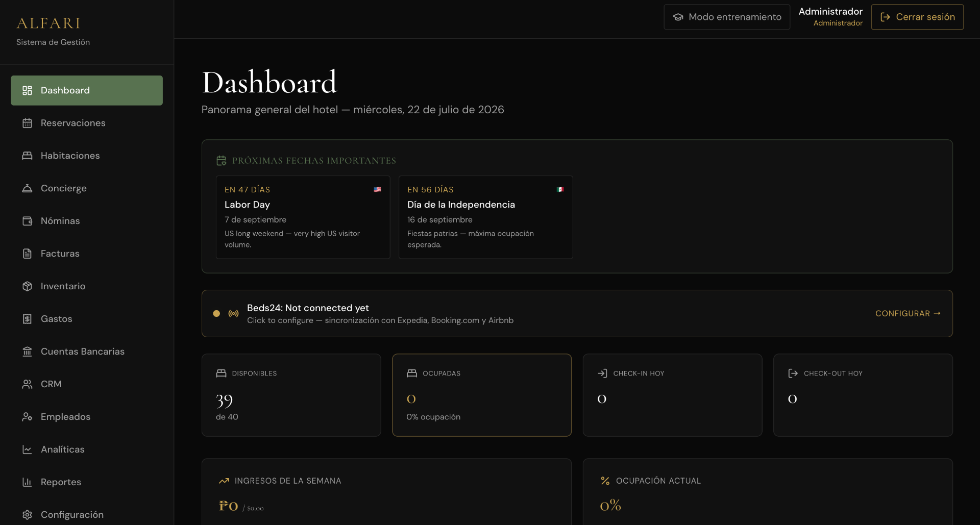Click the Mexico flag on Día de la Independencia card
980x525 pixels.
(x=560, y=189)
